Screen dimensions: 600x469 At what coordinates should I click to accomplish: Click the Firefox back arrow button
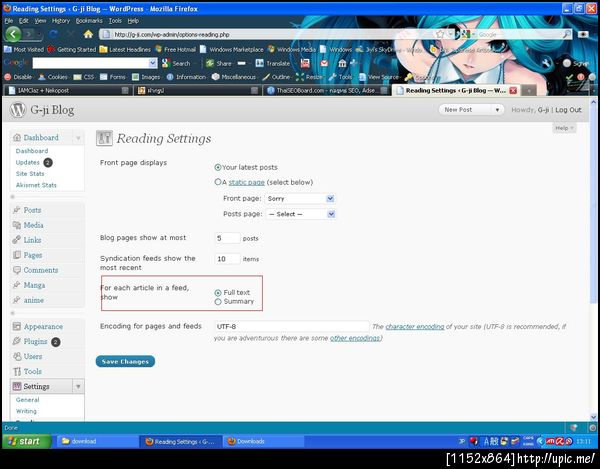13,34
